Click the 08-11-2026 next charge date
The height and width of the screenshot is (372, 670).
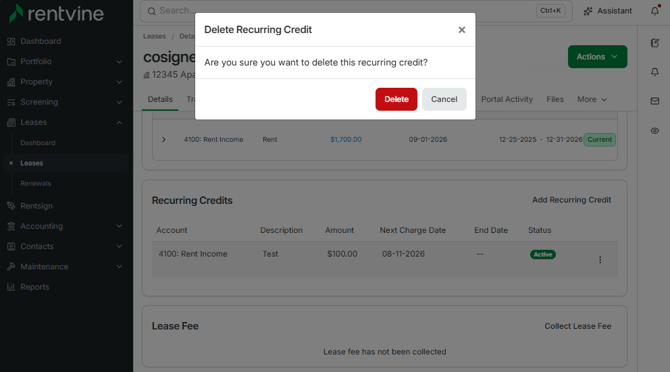403,254
